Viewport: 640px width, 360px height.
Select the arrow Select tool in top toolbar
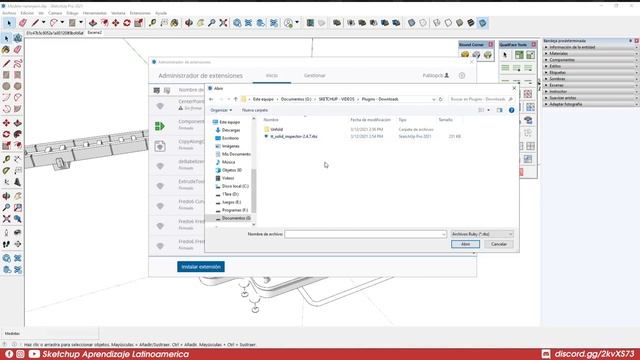(9, 23)
